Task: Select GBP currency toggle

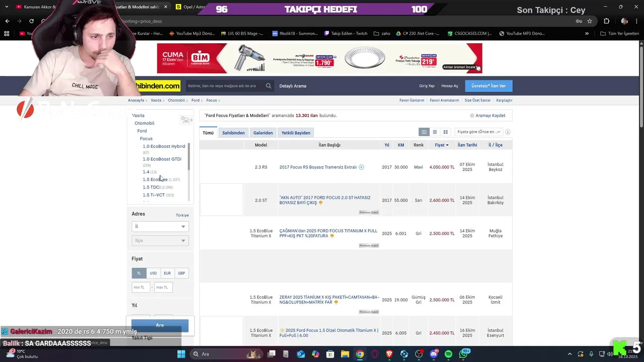Action: (x=181, y=273)
